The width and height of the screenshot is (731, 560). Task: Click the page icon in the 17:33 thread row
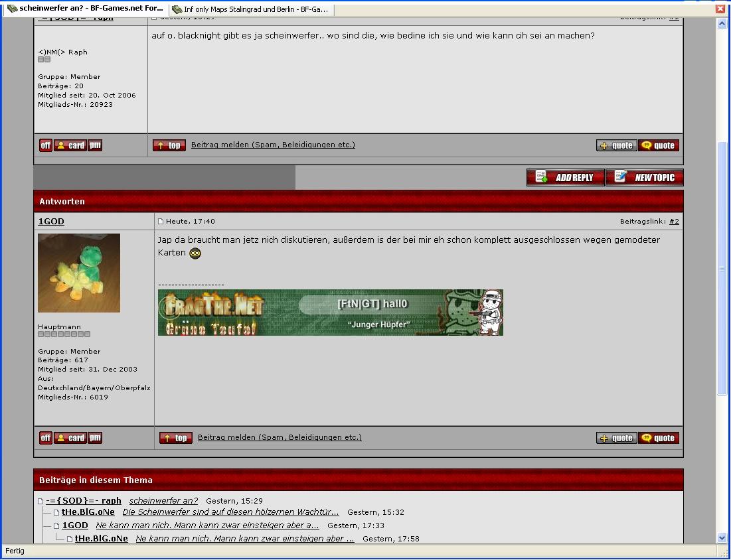click(x=56, y=526)
